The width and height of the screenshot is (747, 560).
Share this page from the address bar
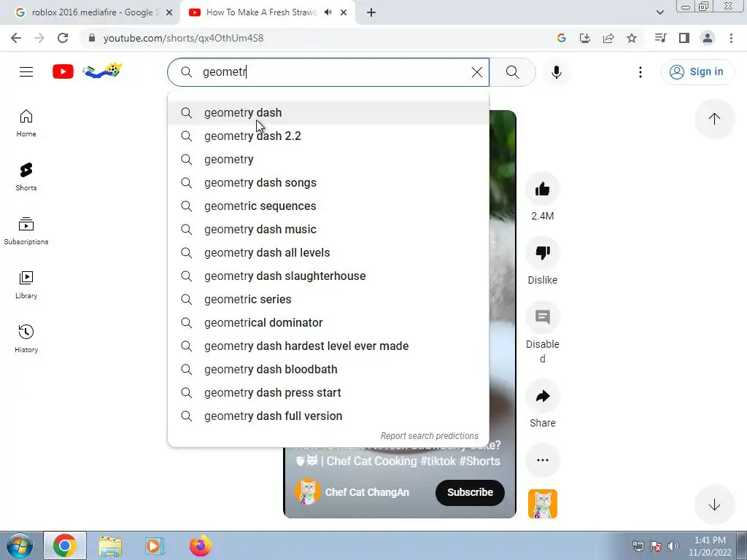tap(608, 38)
